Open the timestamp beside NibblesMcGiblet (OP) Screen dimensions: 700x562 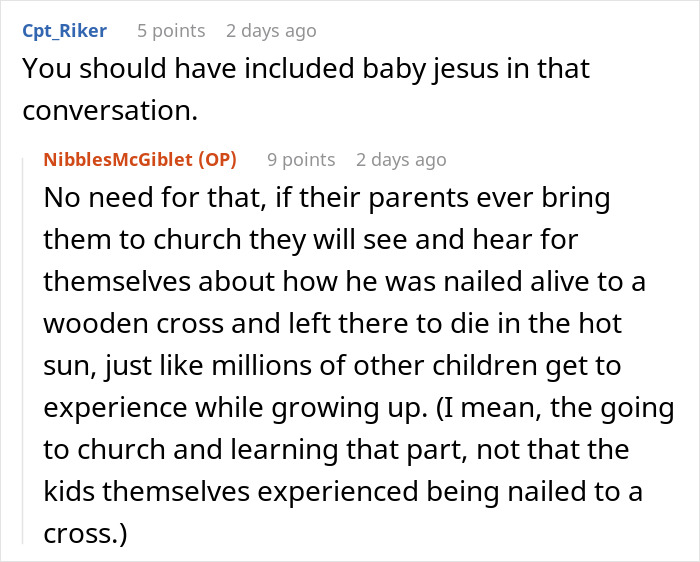(x=401, y=160)
